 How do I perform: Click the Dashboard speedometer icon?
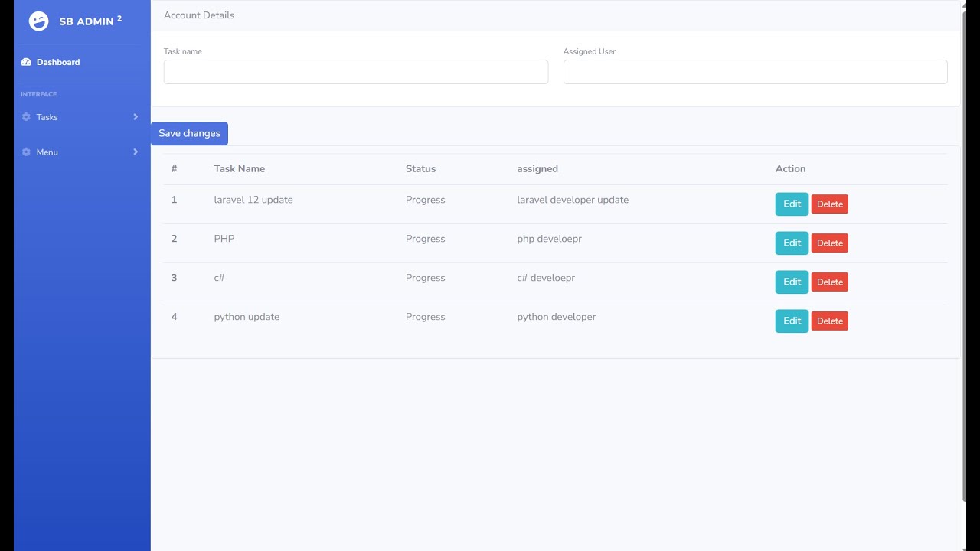(x=26, y=62)
